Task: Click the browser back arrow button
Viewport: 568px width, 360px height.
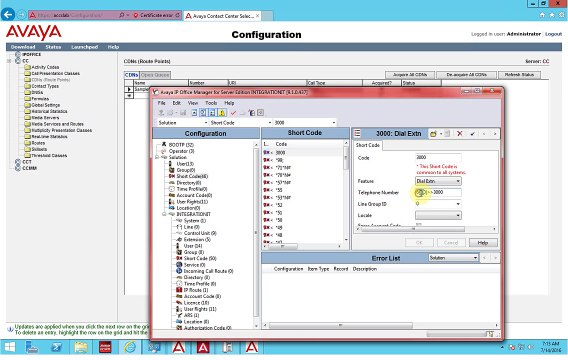Action: point(8,15)
